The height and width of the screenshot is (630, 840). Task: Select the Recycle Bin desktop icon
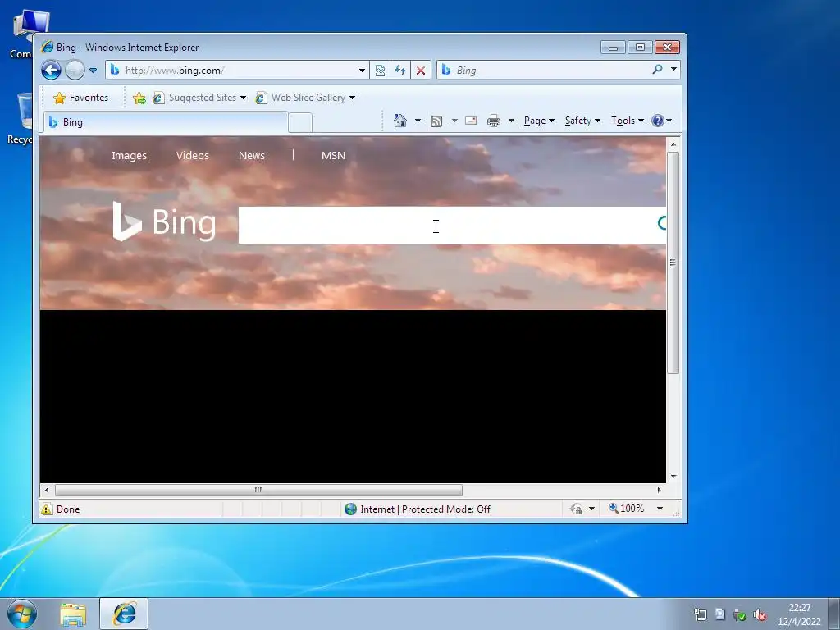[x=20, y=119]
